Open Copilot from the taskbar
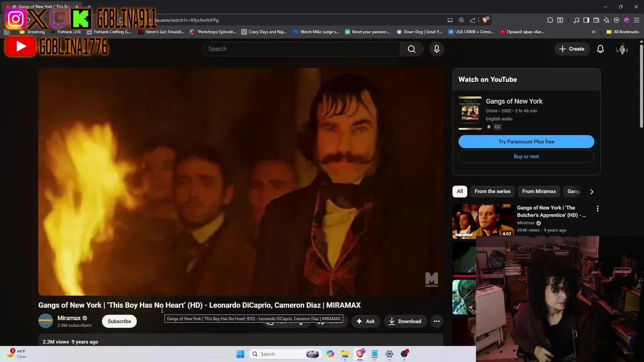This screenshot has height=362, width=644. 330,354
